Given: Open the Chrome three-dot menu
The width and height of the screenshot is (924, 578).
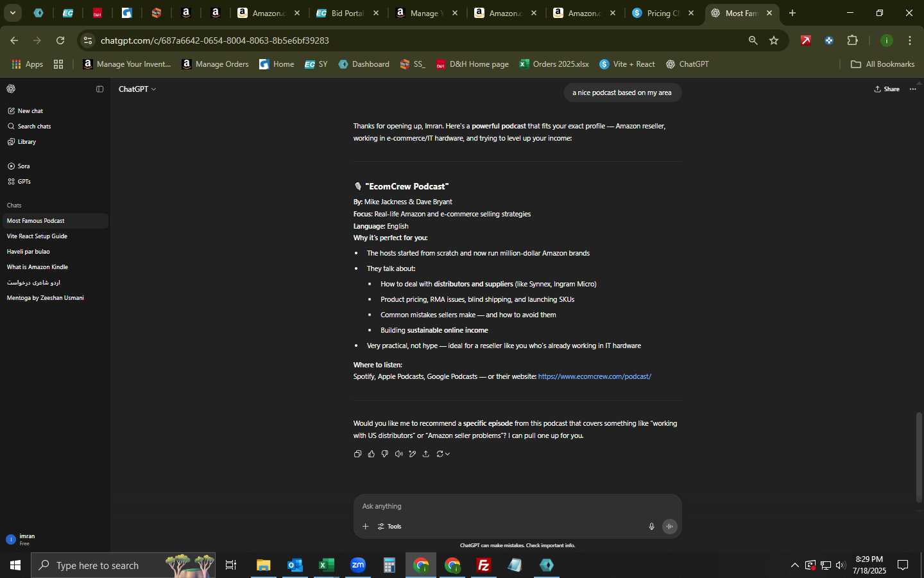Looking at the screenshot, I should [910, 40].
